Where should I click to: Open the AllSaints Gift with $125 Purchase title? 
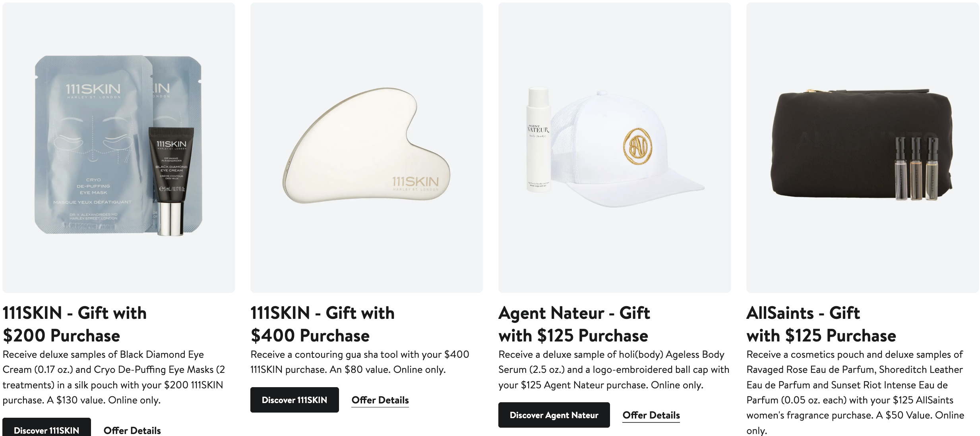[821, 324]
